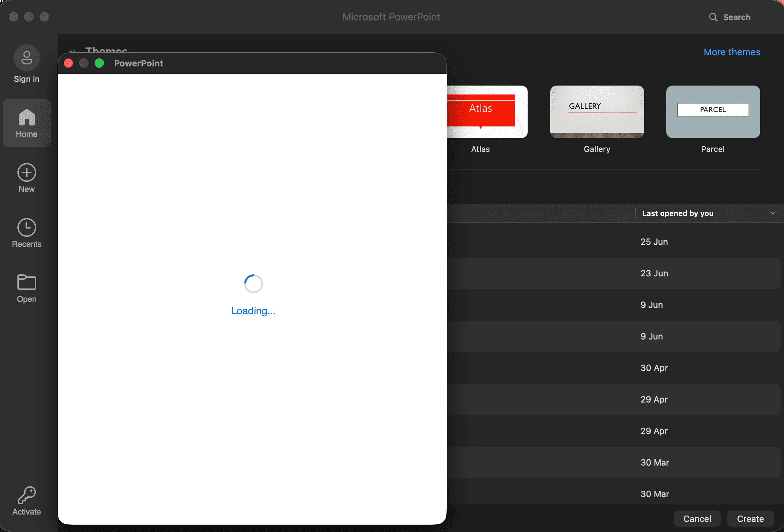Select the Gallery theme thumbnail
Image resolution: width=784 pixels, height=532 pixels.
click(597, 112)
